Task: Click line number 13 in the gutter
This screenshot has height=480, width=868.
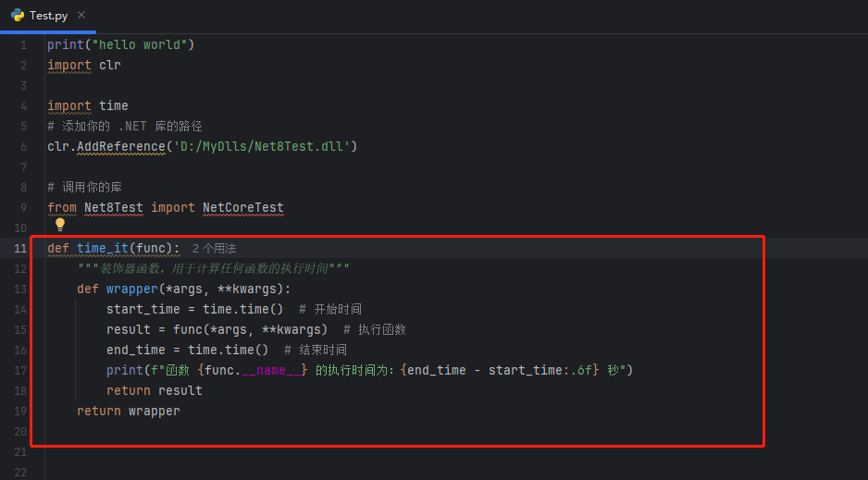Action: (20, 289)
